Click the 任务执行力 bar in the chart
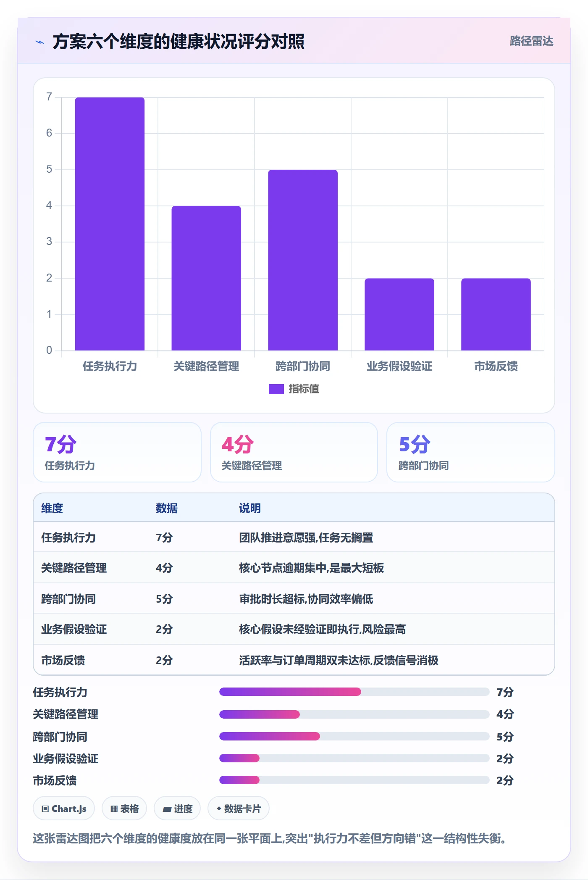Screen dimensions: 588x880 [110, 224]
